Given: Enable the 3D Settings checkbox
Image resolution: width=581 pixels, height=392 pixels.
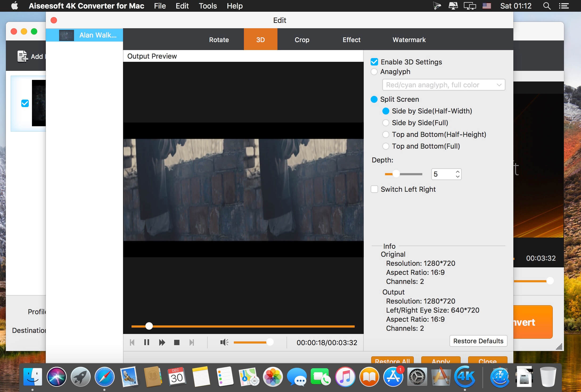Looking at the screenshot, I should tap(374, 62).
